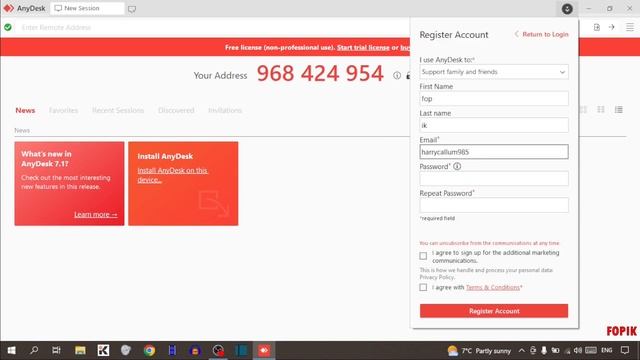Click Start trial license link

363,47
